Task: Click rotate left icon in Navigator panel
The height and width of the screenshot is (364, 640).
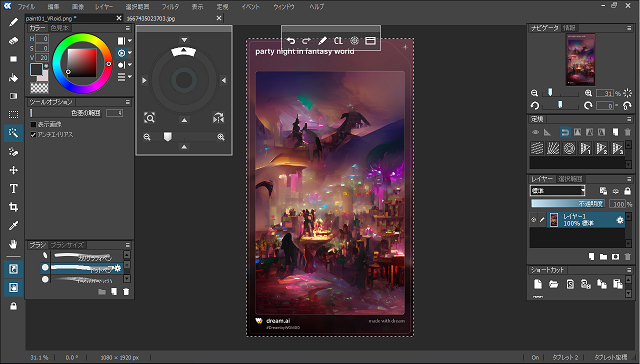Action: pos(535,106)
